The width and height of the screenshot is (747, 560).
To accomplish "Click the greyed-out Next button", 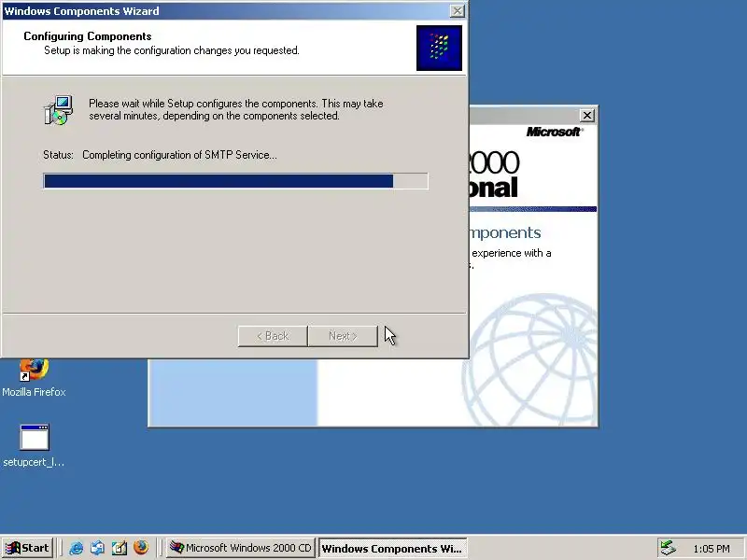I will click(343, 336).
